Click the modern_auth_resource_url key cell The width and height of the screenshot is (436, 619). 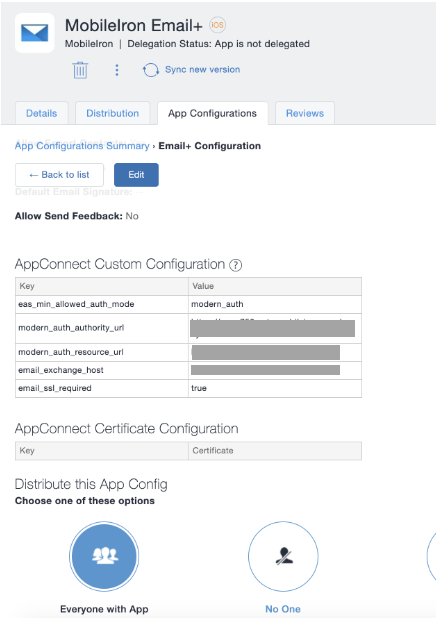[x=102, y=352]
